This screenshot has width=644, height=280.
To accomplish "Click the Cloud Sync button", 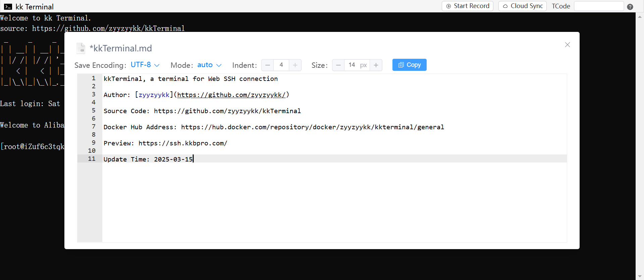I will pyautogui.click(x=522, y=6).
